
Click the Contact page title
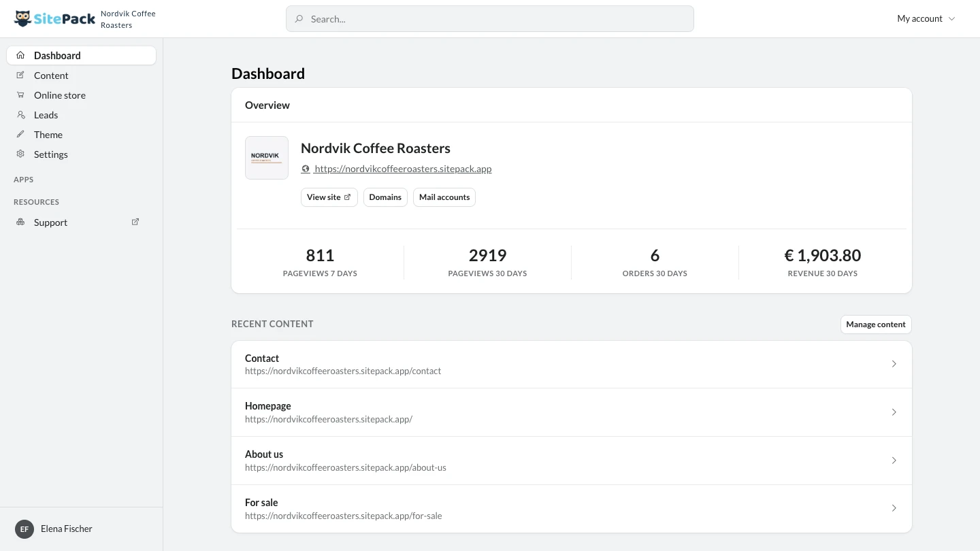pos(262,358)
